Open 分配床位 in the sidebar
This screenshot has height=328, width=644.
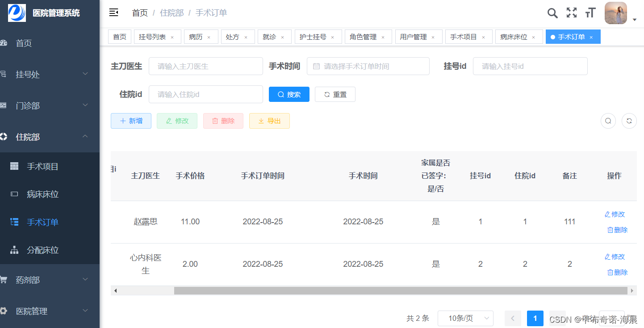tap(50, 250)
